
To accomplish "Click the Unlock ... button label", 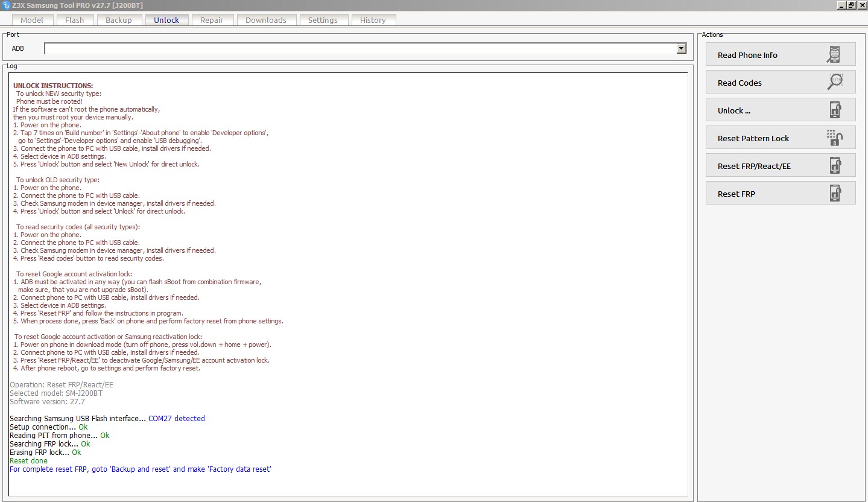I will pos(734,110).
